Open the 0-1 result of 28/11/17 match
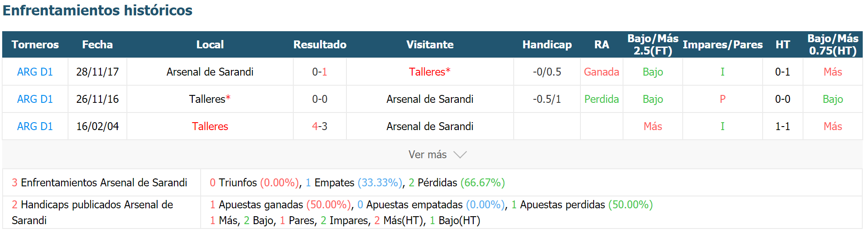This screenshot has height=236, width=868. coord(320,72)
